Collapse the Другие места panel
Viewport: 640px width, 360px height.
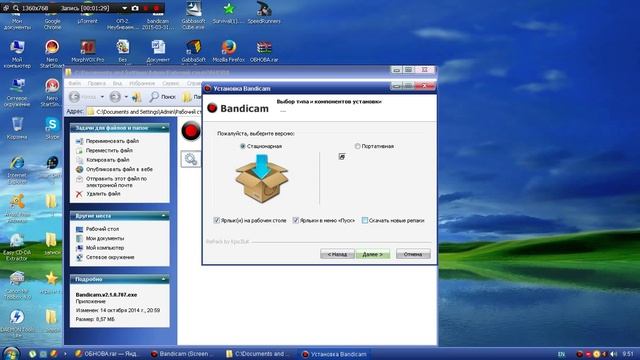[164, 216]
